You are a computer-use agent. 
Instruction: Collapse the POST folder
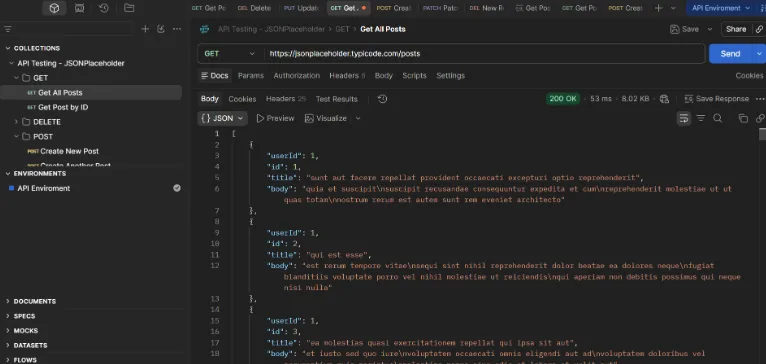pyautogui.click(x=16, y=137)
